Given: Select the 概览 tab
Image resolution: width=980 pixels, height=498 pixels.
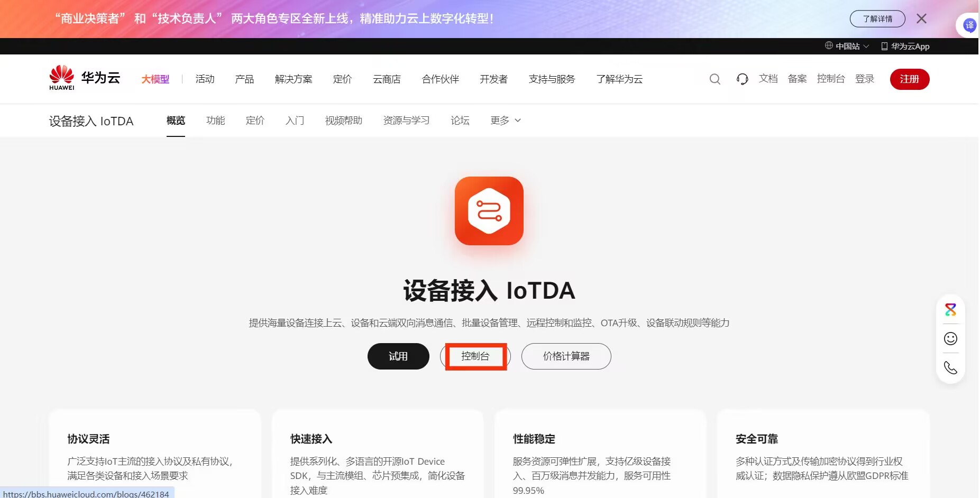Looking at the screenshot, I should (x=176, y=121).
